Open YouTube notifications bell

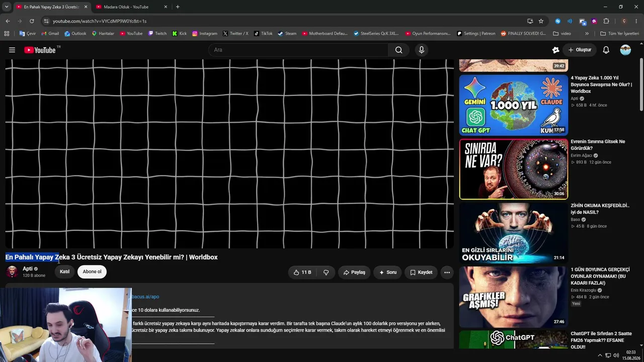point(606,50)
